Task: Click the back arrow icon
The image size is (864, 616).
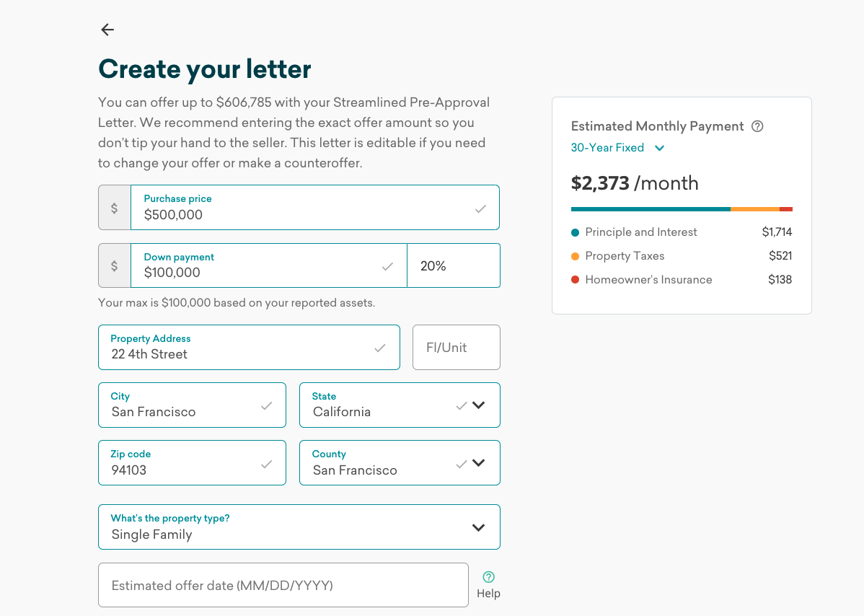Action: click(107, 30)
